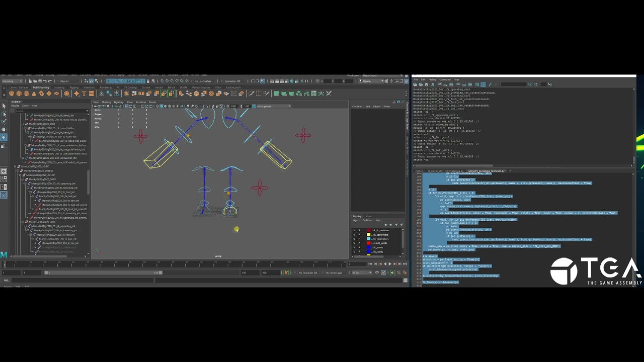The width and height of the screenshot is (644, 362).
Task: Open the Objects selection mask dropdown
Action: (69, 81)
